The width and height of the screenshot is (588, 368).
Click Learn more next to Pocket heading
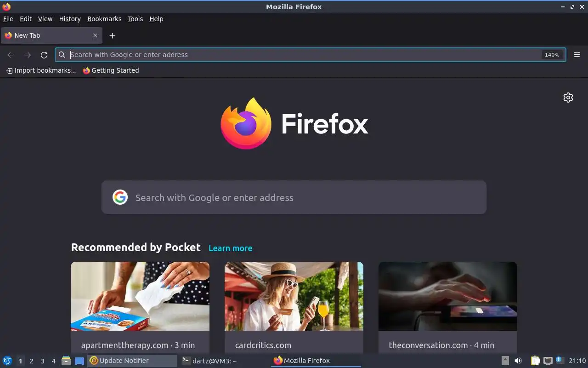coord(230,248)
